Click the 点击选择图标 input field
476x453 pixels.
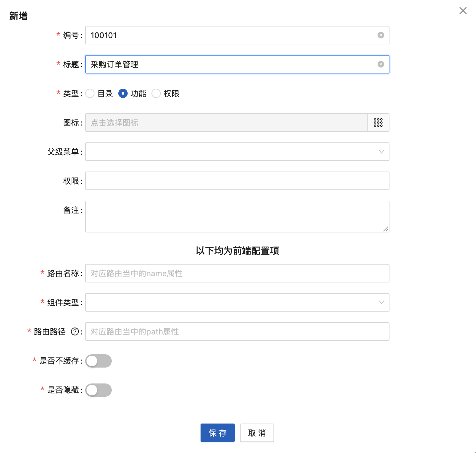(226, 123)
